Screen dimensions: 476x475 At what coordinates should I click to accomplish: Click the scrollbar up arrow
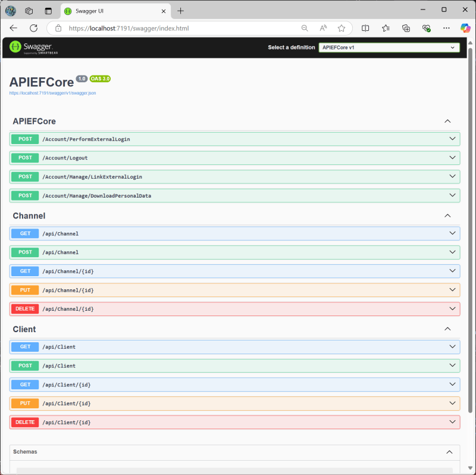click(x=470, y=43)
